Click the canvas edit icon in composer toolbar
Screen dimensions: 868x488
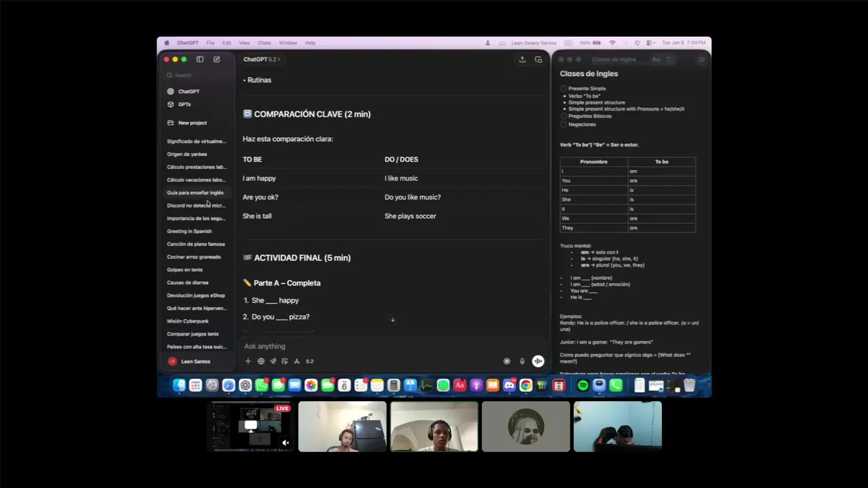(x=285, y=361)
